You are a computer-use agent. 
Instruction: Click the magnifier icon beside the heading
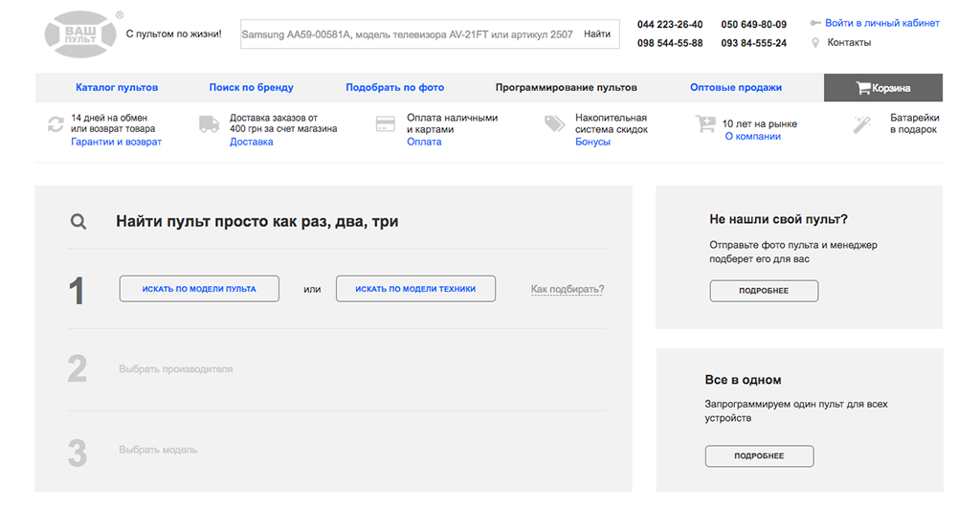[x=78, y=222]
